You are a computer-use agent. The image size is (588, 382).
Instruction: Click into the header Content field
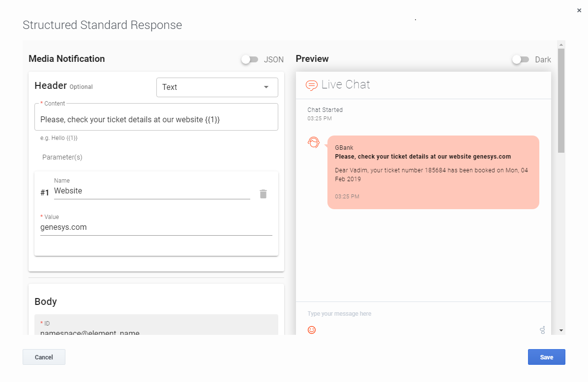point(156,119)
